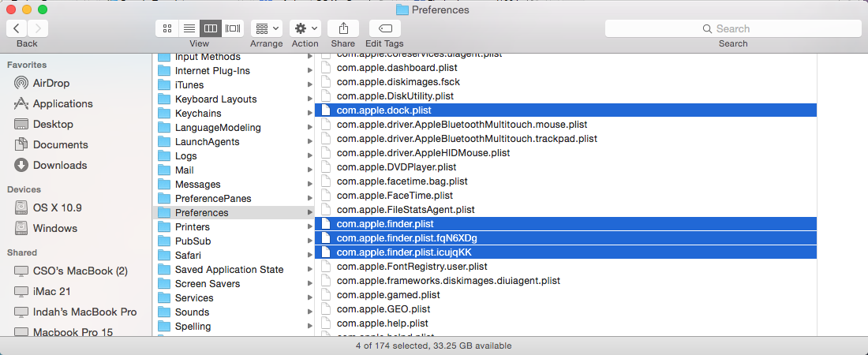Select com.apple.dashboard.plist file
Viewport: 868px width, 355px height.
tap(397, 68)
